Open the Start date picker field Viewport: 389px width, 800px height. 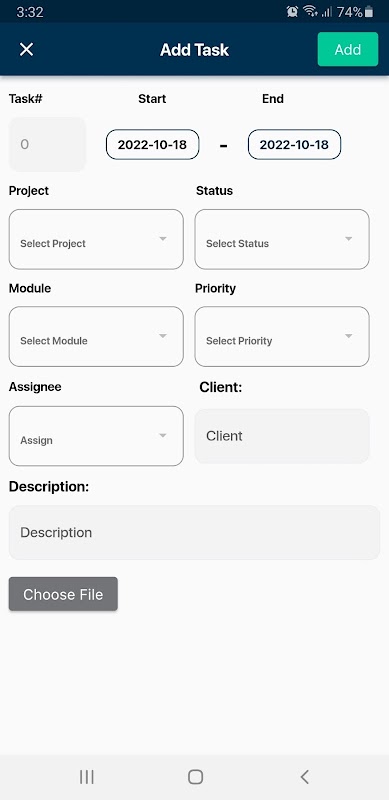[x=153, y=144]
